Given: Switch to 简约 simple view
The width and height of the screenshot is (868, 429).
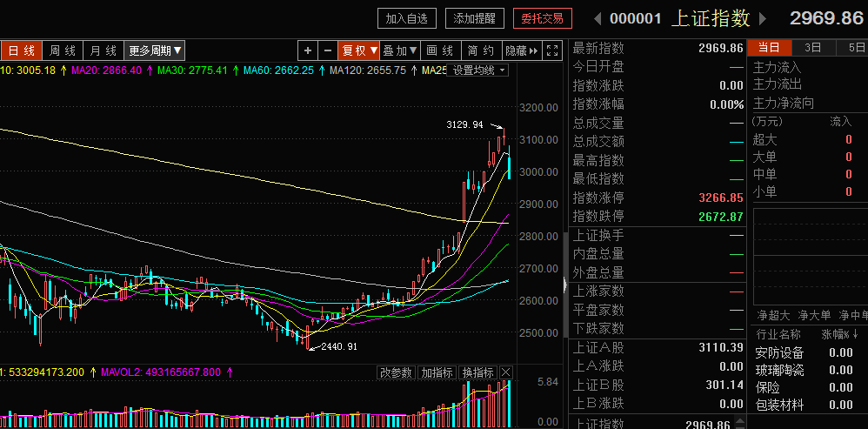Looking at the screenshot, I should [480, 51].
